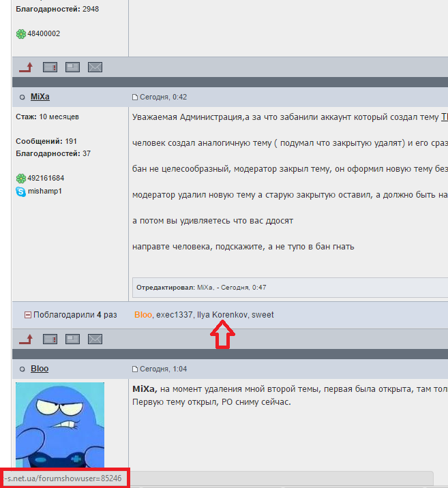Click the Skype icon next to mishamp1
448x488 pixels.
(x=21, y=192)
